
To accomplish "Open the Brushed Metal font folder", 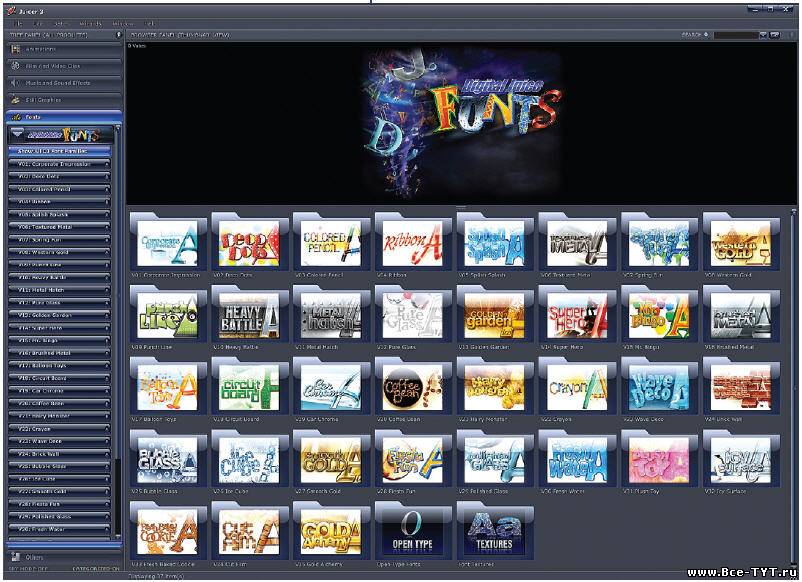I will click(741, 315).
